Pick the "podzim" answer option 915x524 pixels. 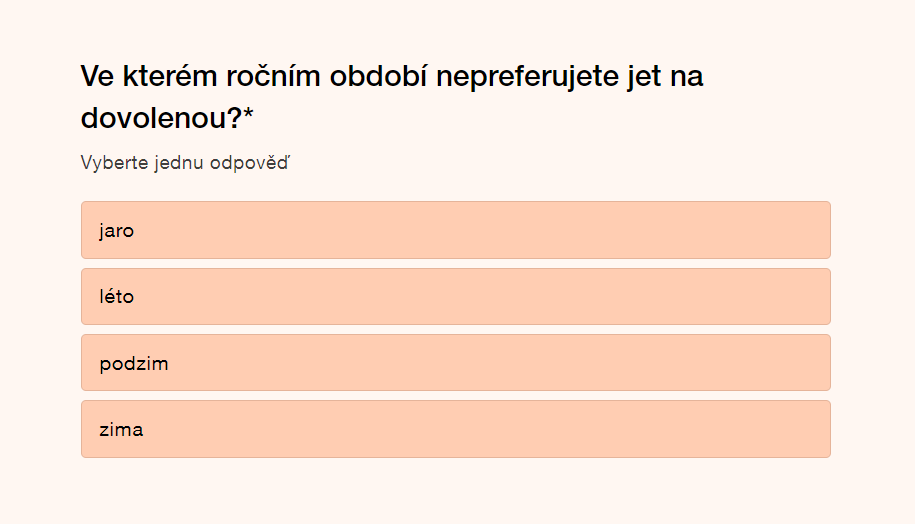[134, 363]
